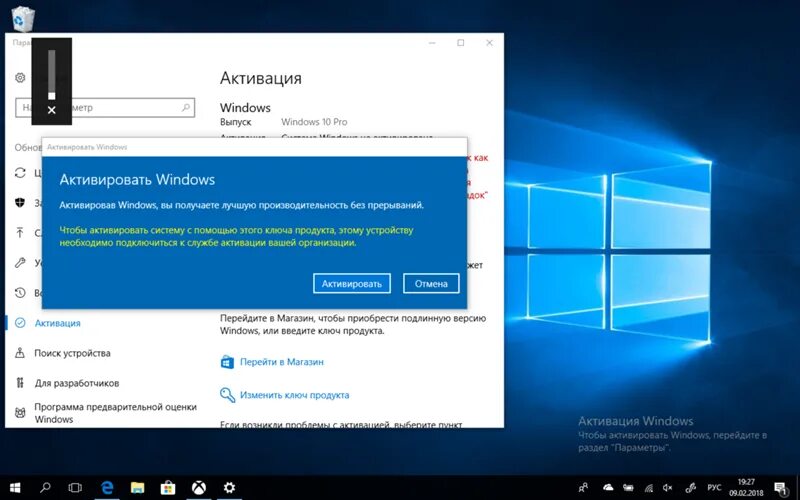This screenshot has width=800, height=500.
Task: Open Troubleshoot via the wrench sidebar icon
Action: click(20, 263)
